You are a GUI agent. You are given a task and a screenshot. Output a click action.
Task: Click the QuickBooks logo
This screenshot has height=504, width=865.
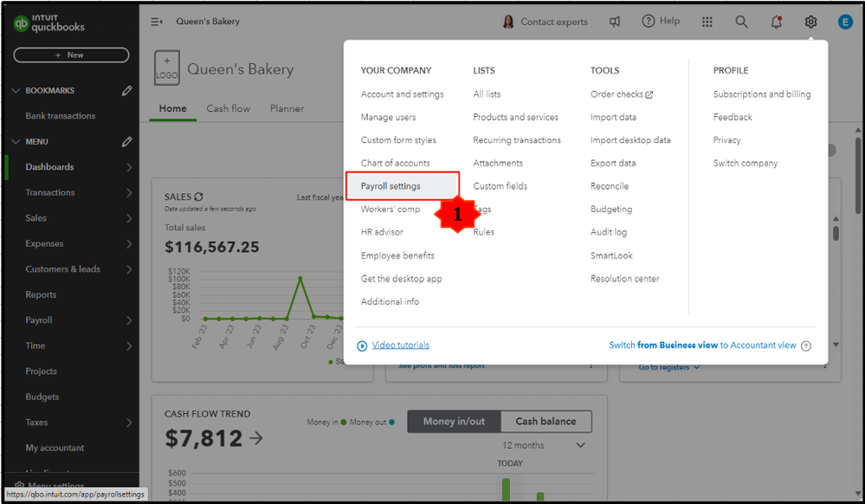click(x=48, y=23)
